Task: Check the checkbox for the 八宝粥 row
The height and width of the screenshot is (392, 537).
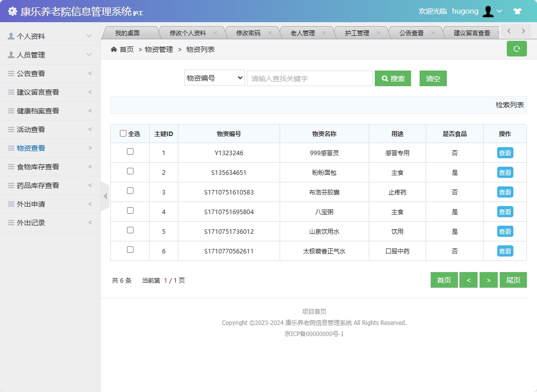Action: coord(130,212)
